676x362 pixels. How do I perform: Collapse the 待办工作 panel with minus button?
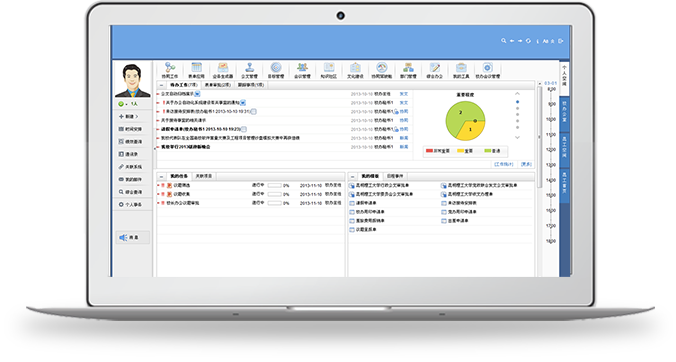(161, 85)
